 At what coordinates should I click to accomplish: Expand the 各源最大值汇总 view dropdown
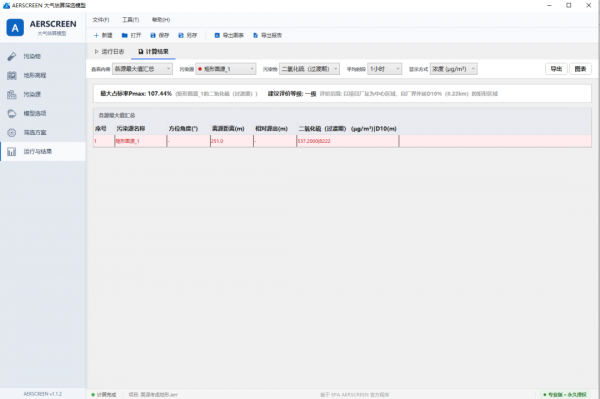[142, 69]
